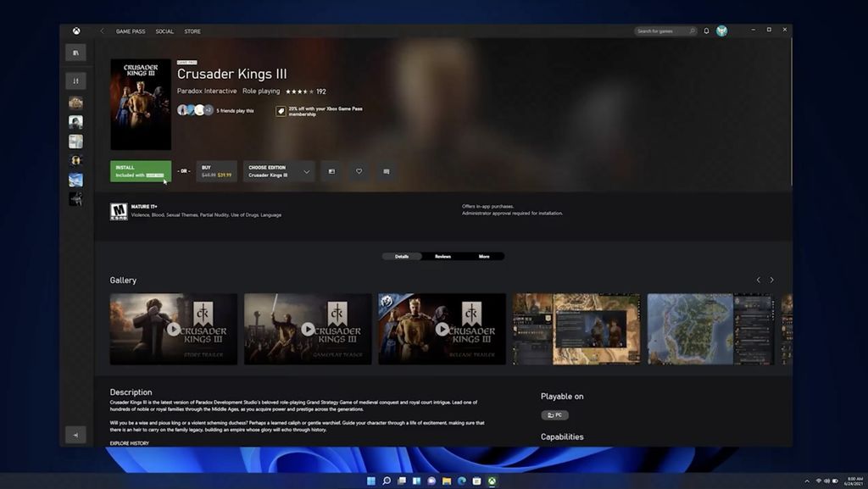The height and width of the screenshot is (489, 868).
Task: Select the More tab
Action: click(x=484, y=256)
